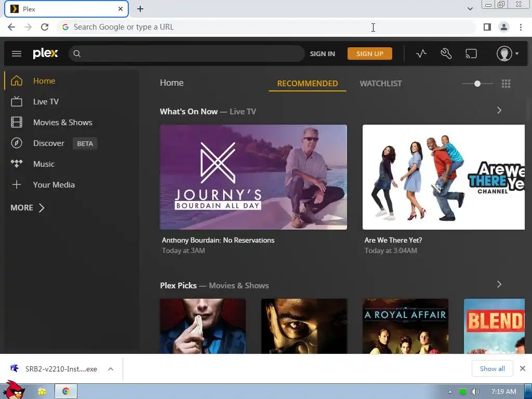Viewport: 532px width, 399px height.
Task: Open Settings wrench icon
Action: (446, 54)
